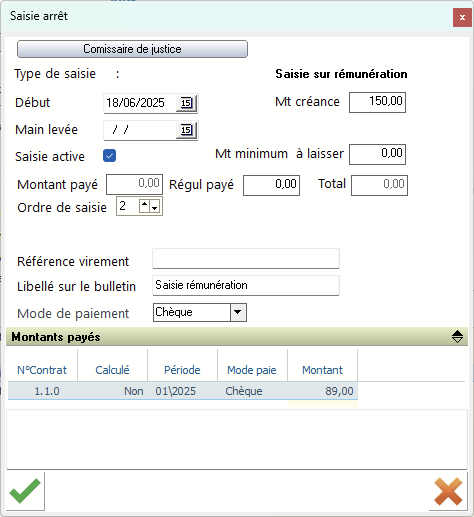Select the 1.1.0 contract row
Viewport: 474px width, 517px height.
pos(183,391)
